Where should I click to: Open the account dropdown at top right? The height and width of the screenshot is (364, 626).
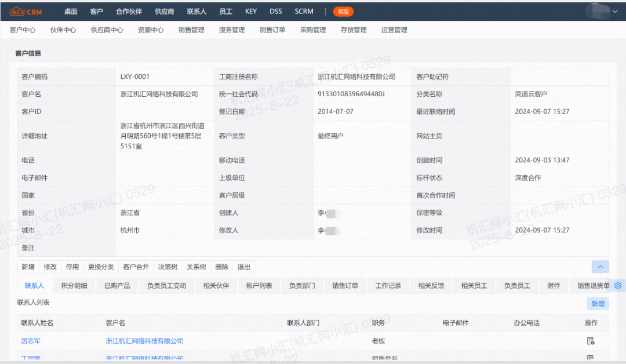tap(616, 11)
